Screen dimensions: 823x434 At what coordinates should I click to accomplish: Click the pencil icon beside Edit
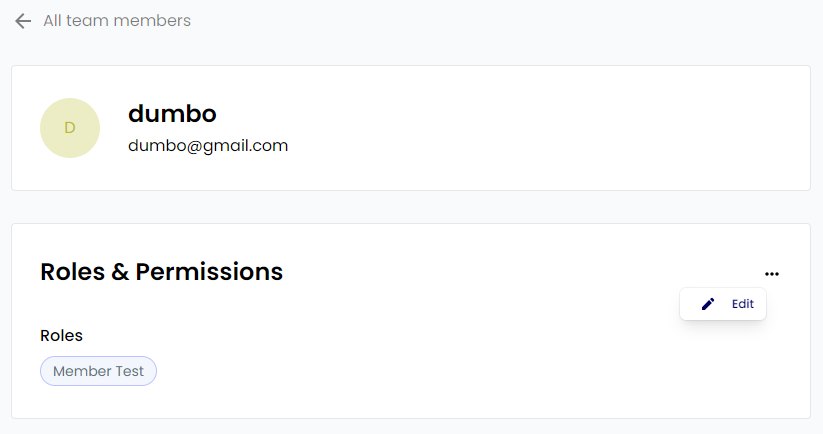pos(708,304)
